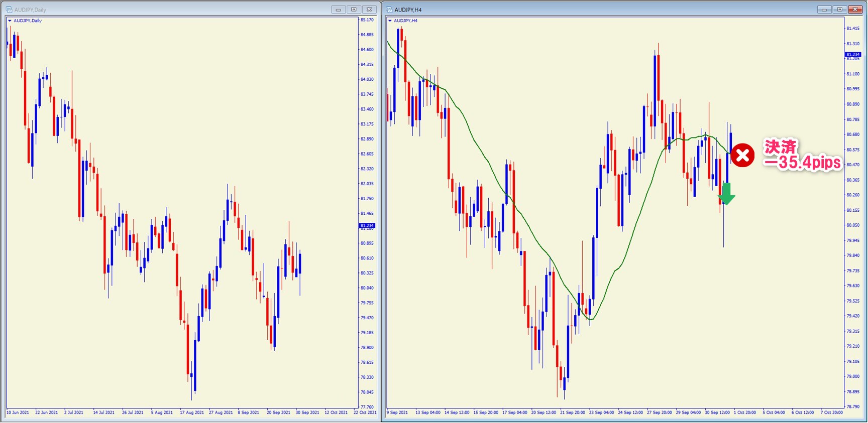Click the 81.415 price label on H4 axis
868x423 pixels.
[x=853, y=29]
